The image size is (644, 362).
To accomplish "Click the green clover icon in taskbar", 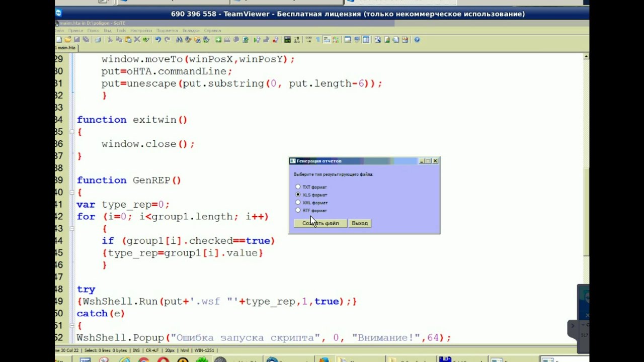I will point(202,359).
